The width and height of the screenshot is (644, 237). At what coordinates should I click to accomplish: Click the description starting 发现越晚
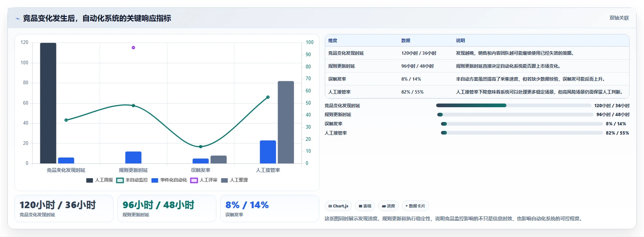[x=515, y=53]
